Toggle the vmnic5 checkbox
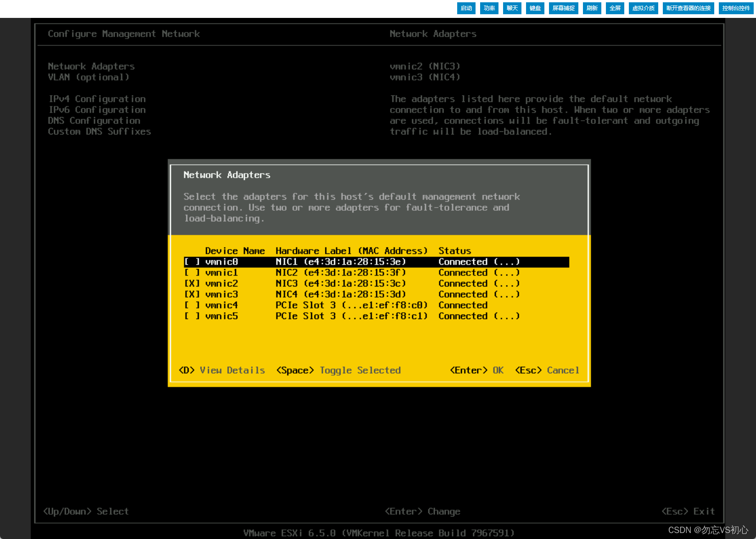 [x=192, y=316]
